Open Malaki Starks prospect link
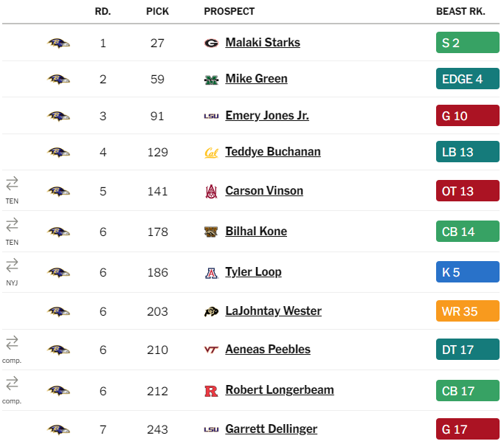The width and height of the screenshot is (504, 444). [263, 42]
